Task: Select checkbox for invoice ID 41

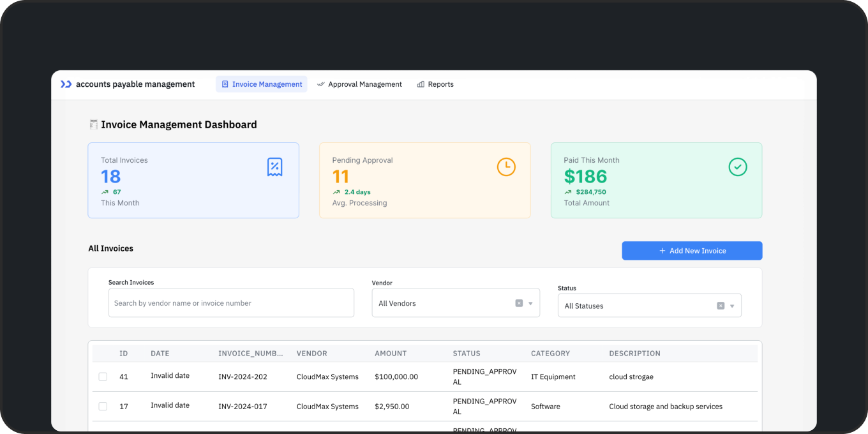Action: point(103,377)
